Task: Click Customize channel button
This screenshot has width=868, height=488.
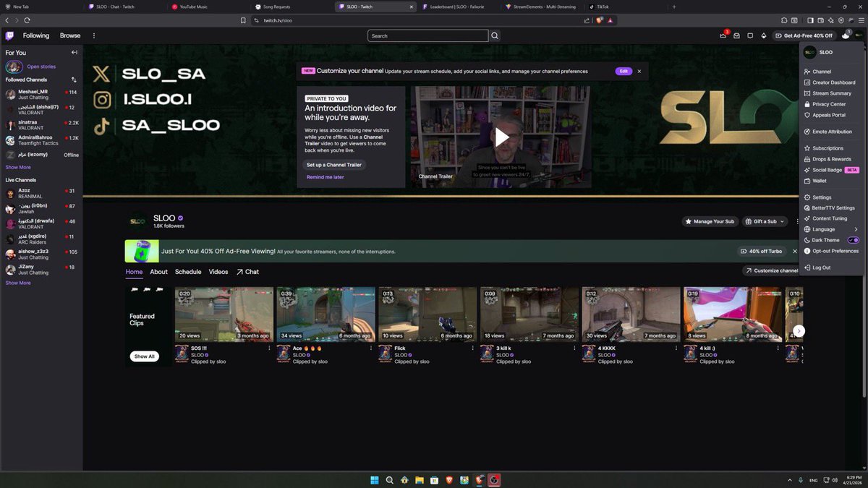Action: [x=771, y=270]
